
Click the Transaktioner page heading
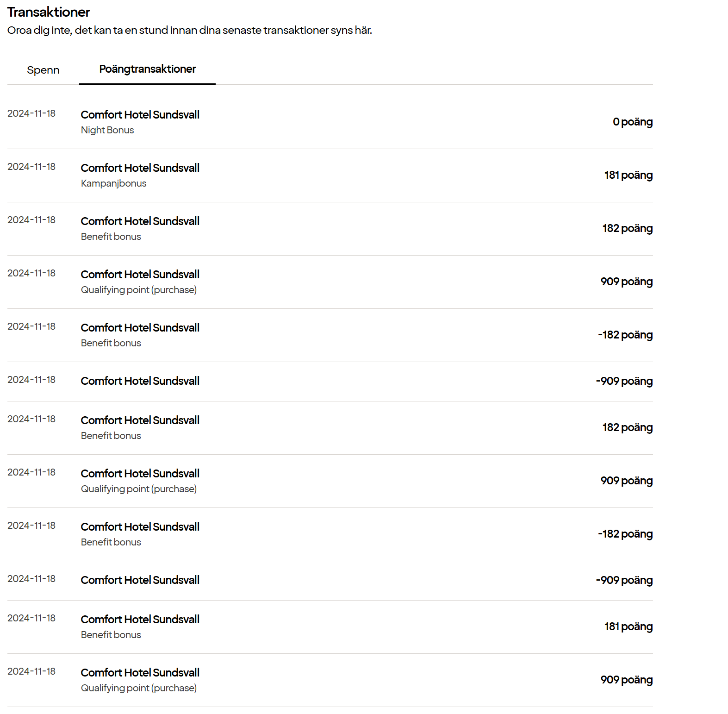pyautogui.click(x=49, y=12)
